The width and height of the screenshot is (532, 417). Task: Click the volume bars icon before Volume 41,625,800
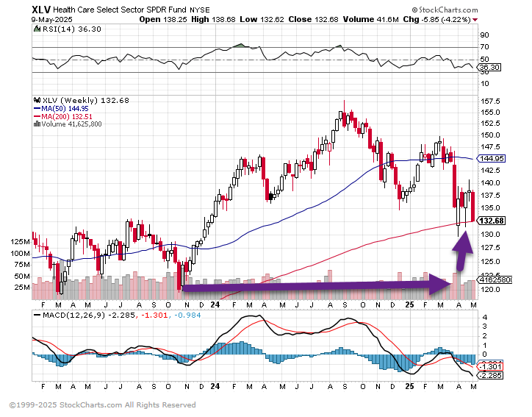tap(37, 124)
